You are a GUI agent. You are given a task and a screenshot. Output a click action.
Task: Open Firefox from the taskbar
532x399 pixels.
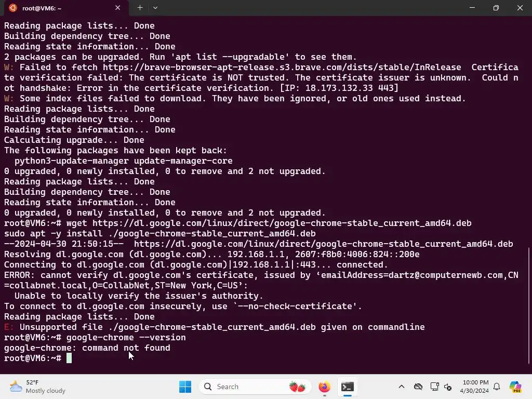[324, 387]
